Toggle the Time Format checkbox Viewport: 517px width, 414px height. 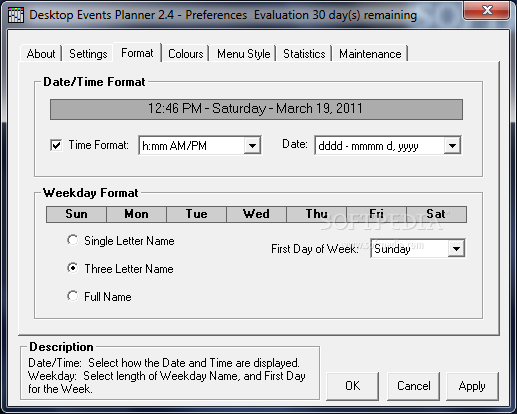[56, 145]
